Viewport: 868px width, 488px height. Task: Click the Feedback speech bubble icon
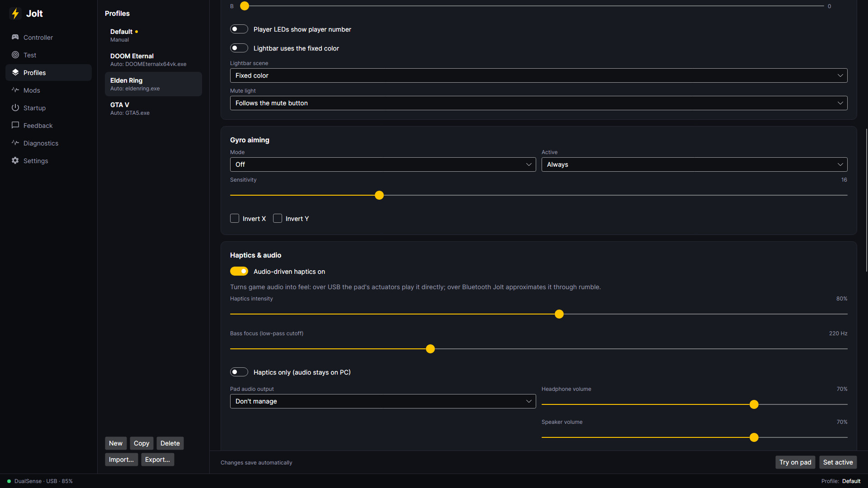[x=15, y=125]
